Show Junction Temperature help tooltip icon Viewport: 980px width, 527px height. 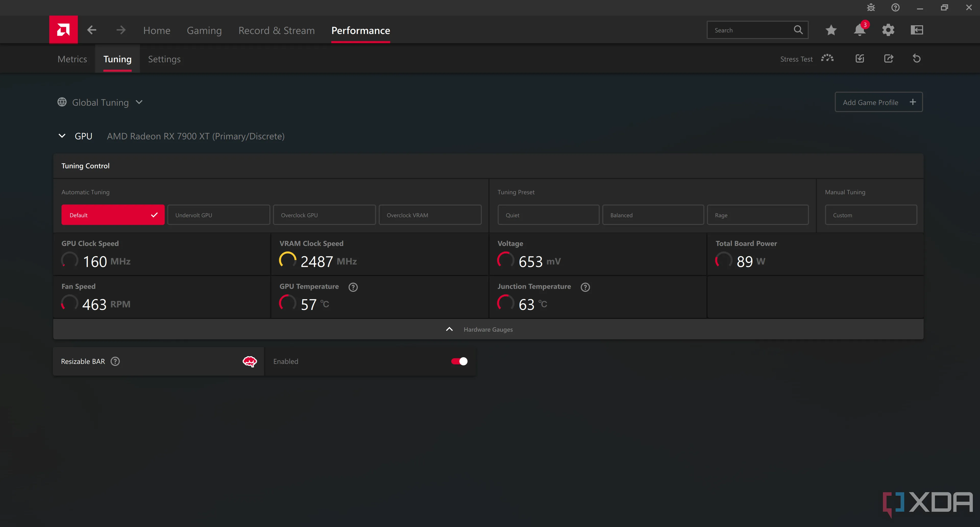pyautogui.click(x=585, y=287)
